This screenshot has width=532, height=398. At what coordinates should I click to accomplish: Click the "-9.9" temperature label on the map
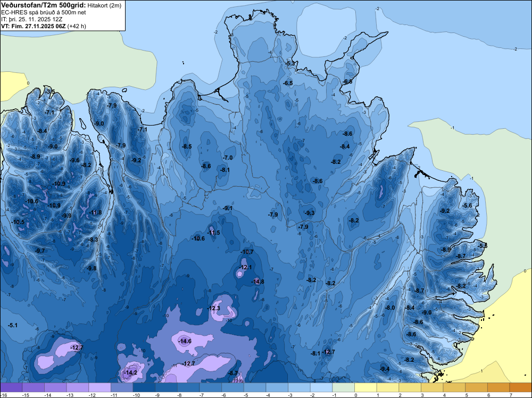67,215
